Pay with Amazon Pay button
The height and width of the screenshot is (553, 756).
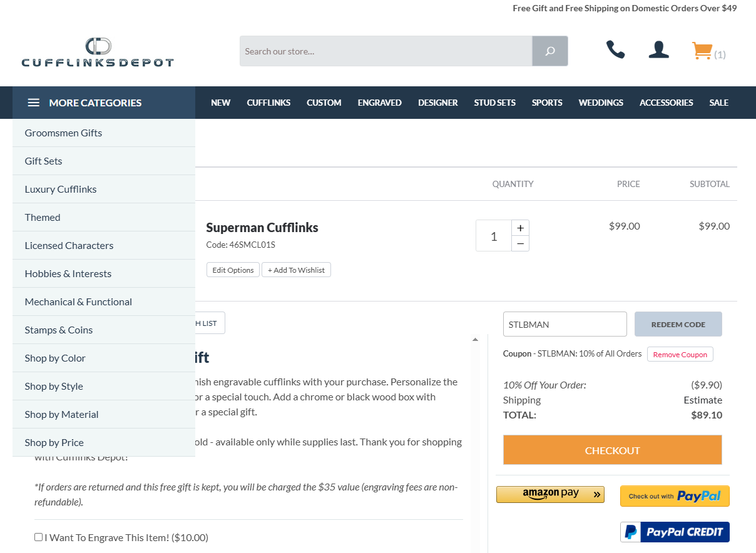(551, 494)
